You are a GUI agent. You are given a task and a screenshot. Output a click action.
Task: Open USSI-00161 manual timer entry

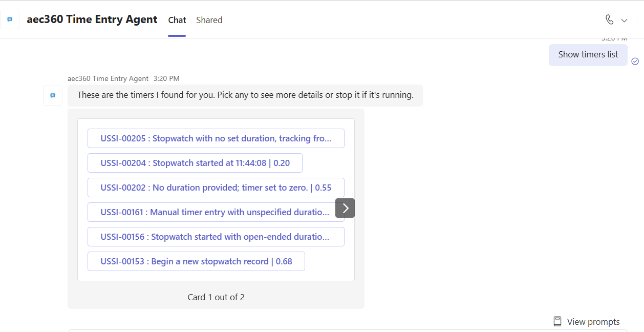tap(211, 212)
